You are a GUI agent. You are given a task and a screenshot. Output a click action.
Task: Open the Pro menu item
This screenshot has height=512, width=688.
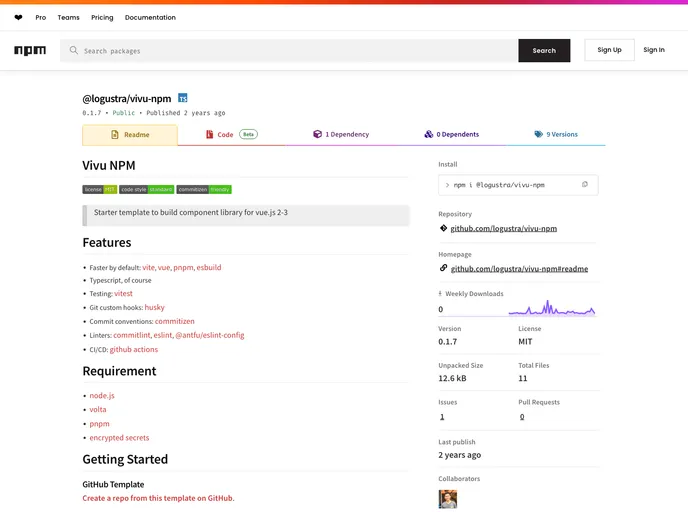click(41, 18)
